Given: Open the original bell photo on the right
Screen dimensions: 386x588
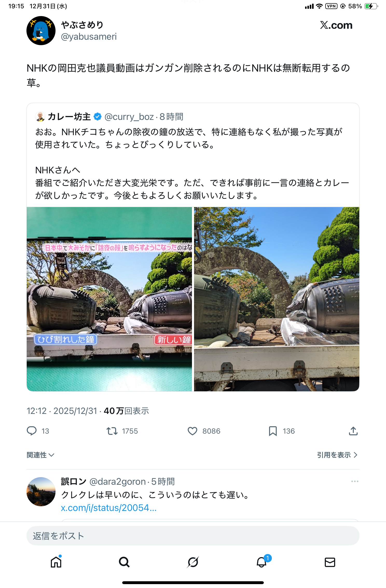Looking at the screenshot, I should 277,299.
